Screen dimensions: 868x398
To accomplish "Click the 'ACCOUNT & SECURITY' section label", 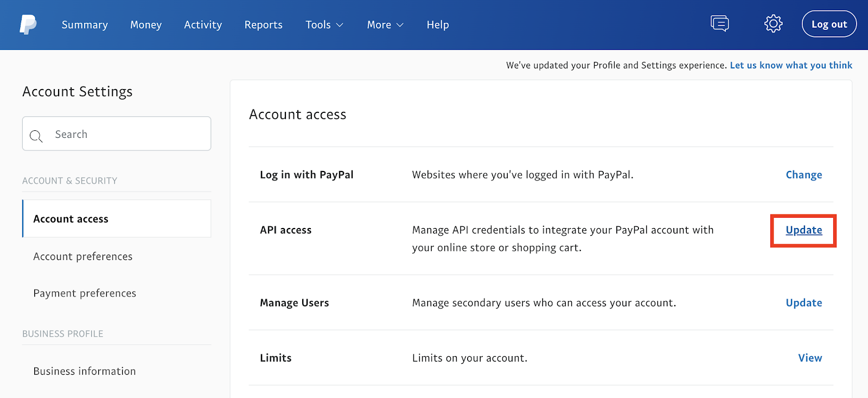I will point(70,181).
